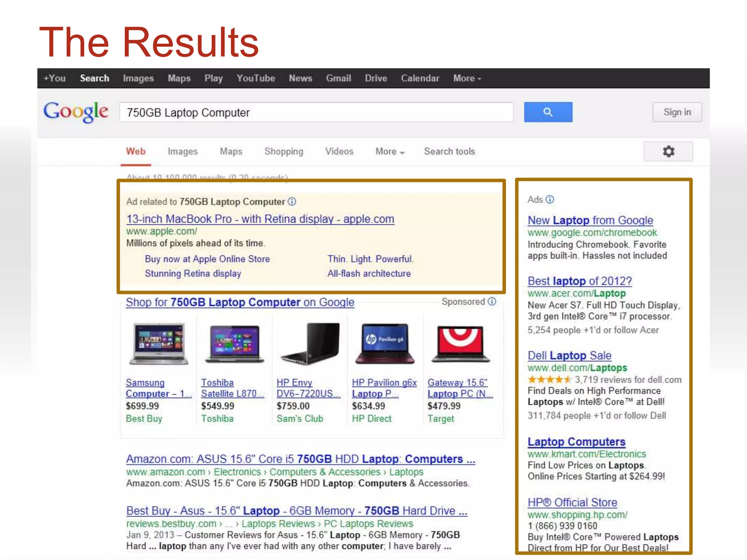The image size is (747, 560).
Task: Open the Samsung laptop product thumbnail
Action: [x=159, y=344]
